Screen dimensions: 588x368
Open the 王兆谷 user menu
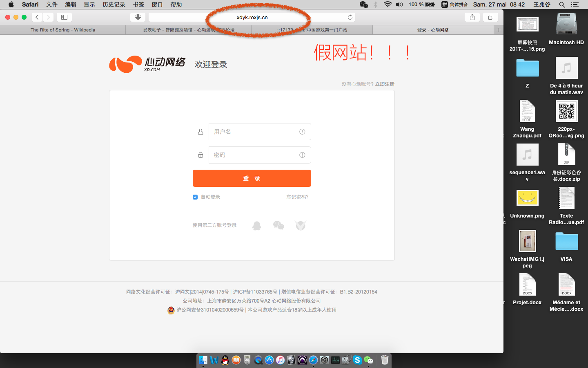[x=542, y=4]
